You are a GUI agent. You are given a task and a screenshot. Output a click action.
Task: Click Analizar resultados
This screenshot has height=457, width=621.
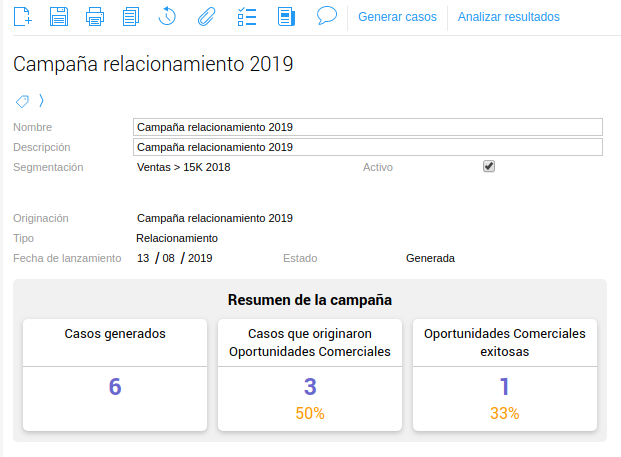pyautogui.click(x=508, y=17)
